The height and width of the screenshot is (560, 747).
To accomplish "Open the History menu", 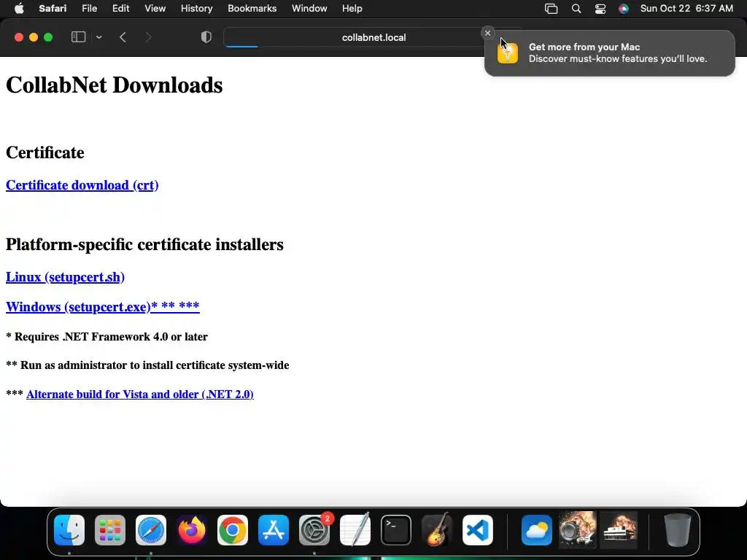I will 196,9.
